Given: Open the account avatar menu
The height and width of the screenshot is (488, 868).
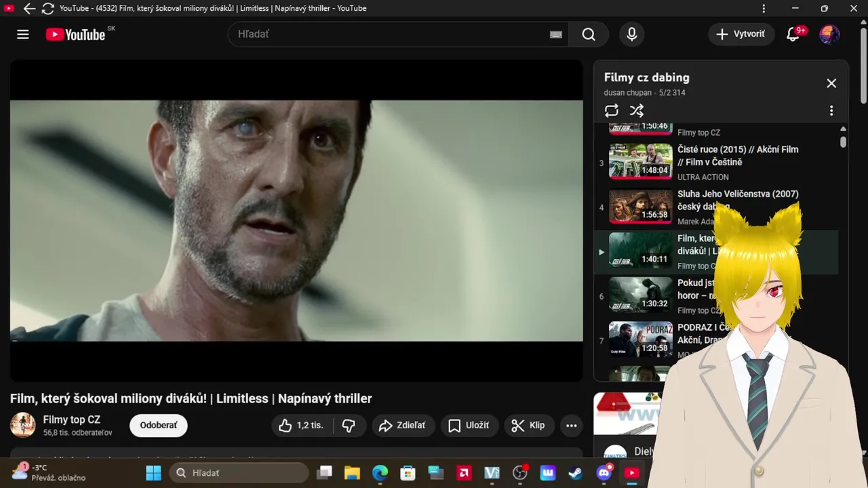Looking at the screenshot, I should [829, 35].
